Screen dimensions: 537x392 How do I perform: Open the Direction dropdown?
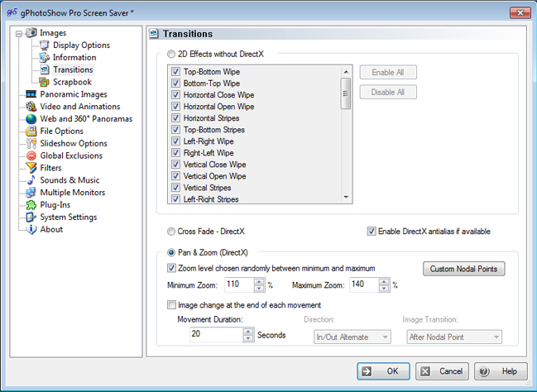(352, 337)
